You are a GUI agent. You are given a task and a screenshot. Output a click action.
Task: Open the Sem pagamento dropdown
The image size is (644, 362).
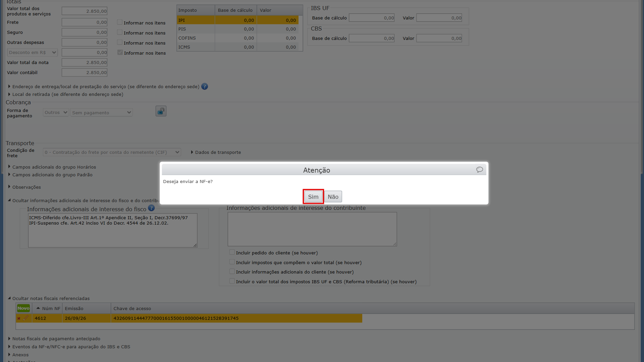click(102, 113)
